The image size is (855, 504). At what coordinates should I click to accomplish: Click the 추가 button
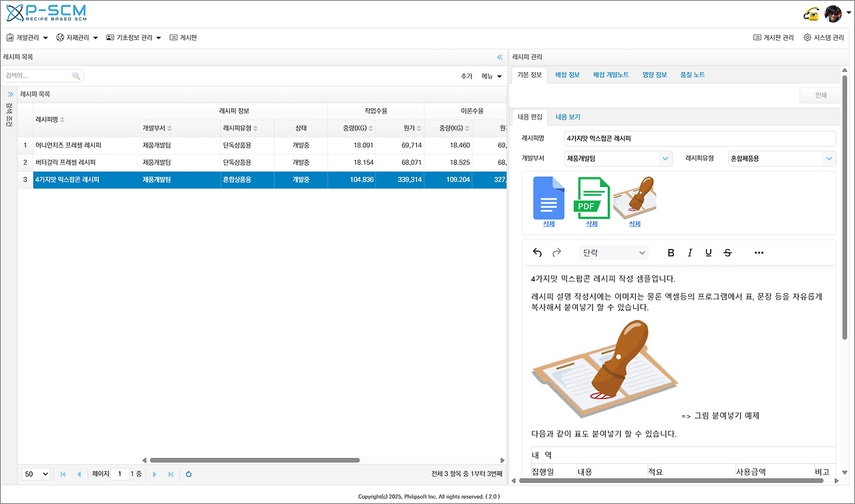pyautogui.click(x=466, y=76)
